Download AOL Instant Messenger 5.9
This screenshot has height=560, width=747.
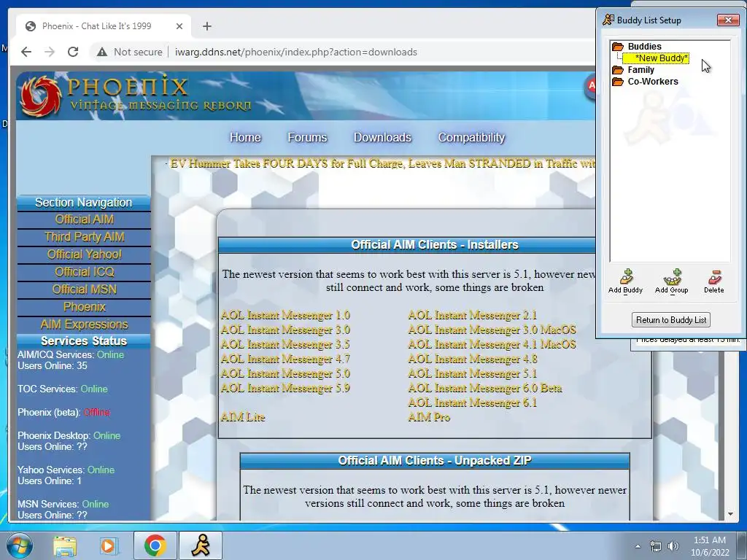285,388
